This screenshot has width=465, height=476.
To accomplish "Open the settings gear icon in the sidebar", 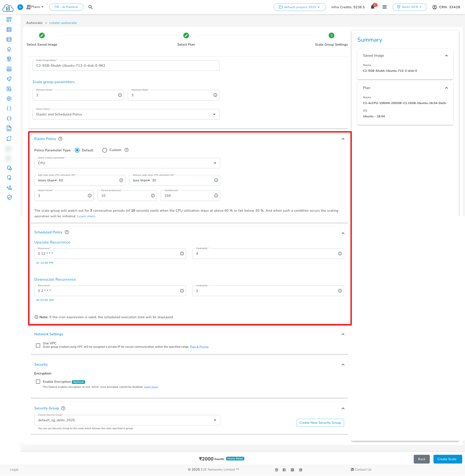I will point(9,98).
